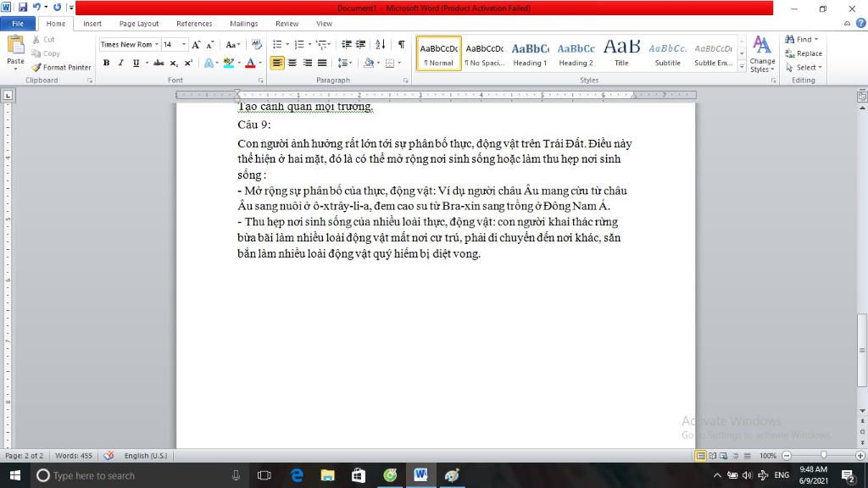Open bullets list dropdown
Viewport: 868px width, 488px height.
point(287,45)
